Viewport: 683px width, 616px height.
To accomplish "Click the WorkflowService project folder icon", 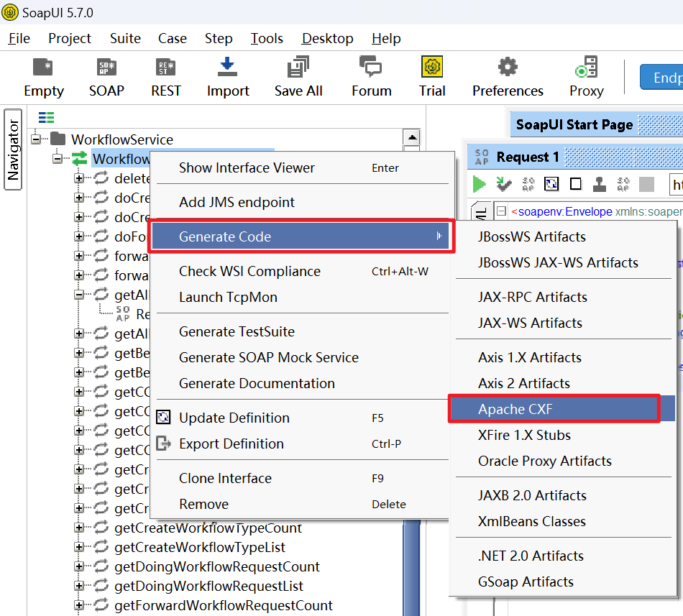I will click(x=58, y=139).
